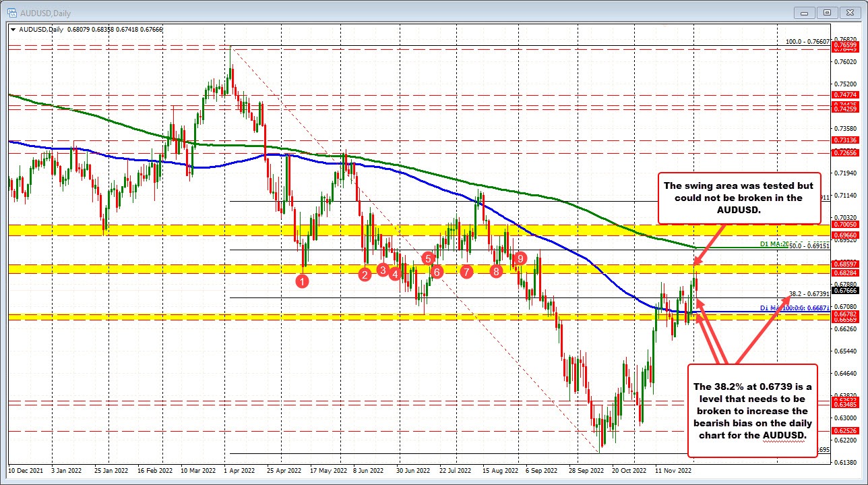Image resolution: width=868 pixels, height=485 pixels.
Task: Click the red 0.68597 price tag
Action: [844, 264]
